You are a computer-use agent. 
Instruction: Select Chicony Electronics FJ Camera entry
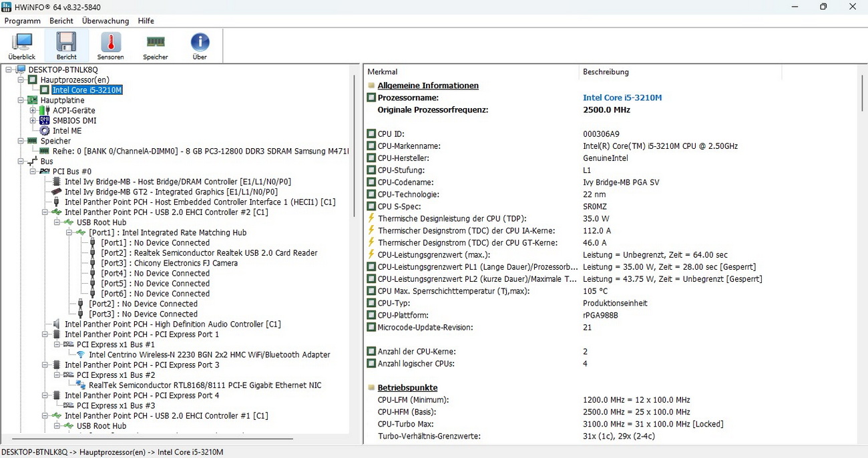[x=169, y=263]
